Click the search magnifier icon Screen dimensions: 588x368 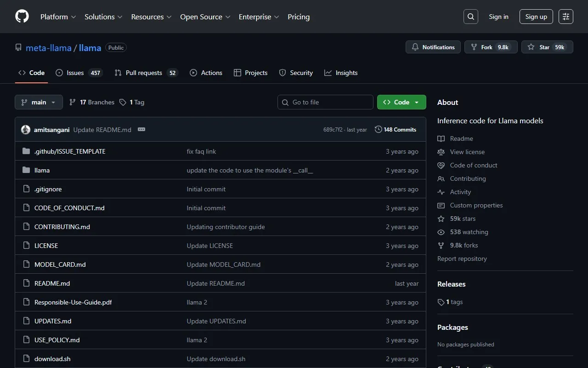click(471, 17)
